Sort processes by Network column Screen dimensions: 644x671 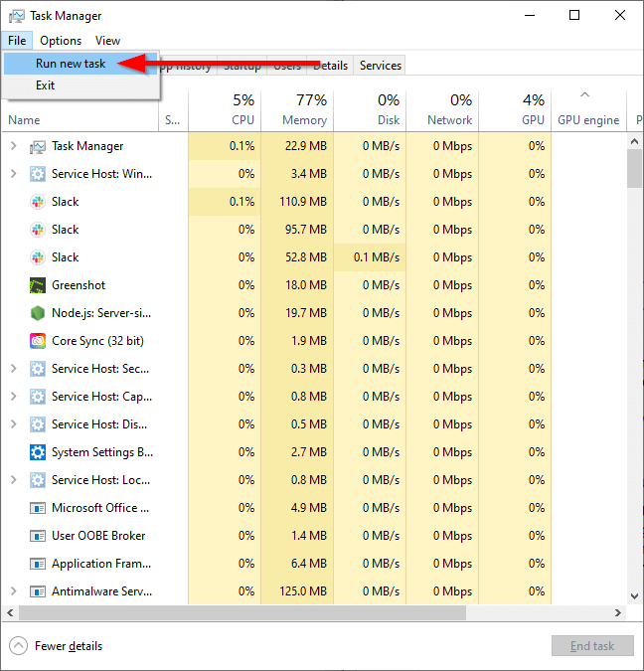pyautogui.click(x=442, y=110)
